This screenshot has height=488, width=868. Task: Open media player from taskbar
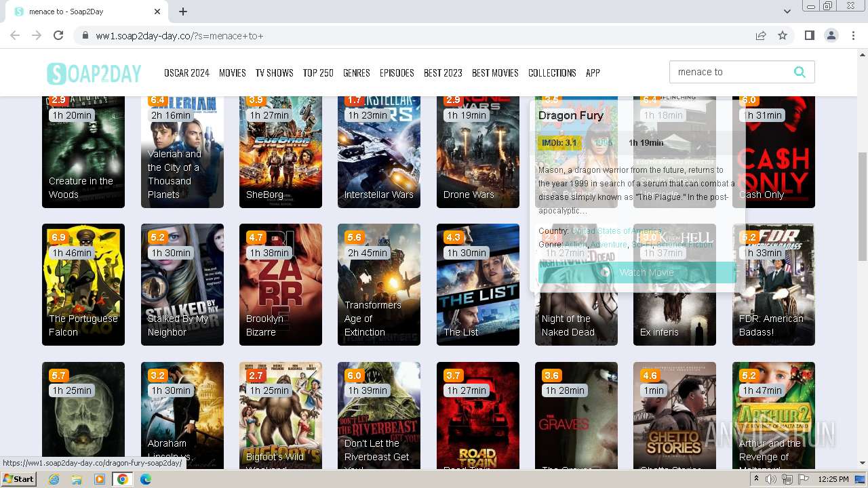click(100, 479)
